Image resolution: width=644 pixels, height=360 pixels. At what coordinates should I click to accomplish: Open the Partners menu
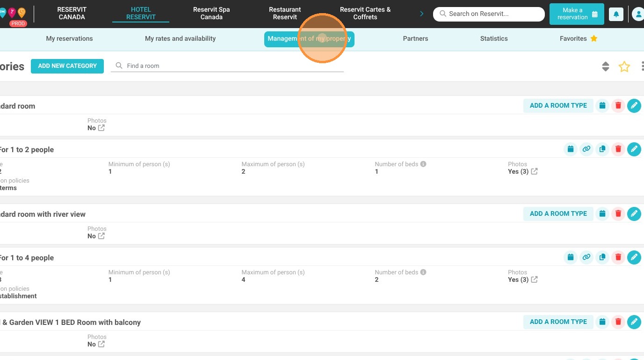point(415,39)
